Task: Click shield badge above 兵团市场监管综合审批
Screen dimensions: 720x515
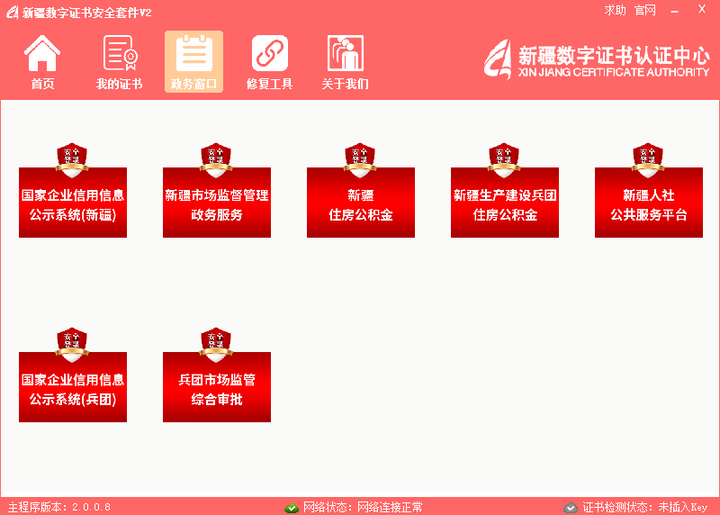Action: click(216, 345)
